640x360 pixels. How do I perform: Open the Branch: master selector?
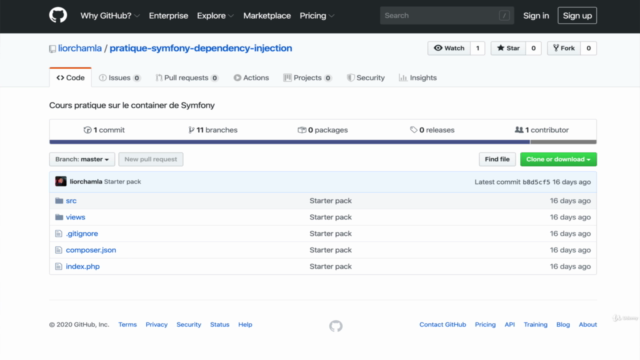tap(82, 159)
